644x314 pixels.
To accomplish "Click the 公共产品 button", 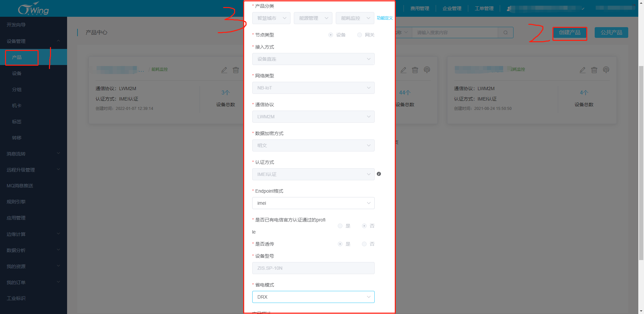I will pyautogui.click(x=611, y=33).
